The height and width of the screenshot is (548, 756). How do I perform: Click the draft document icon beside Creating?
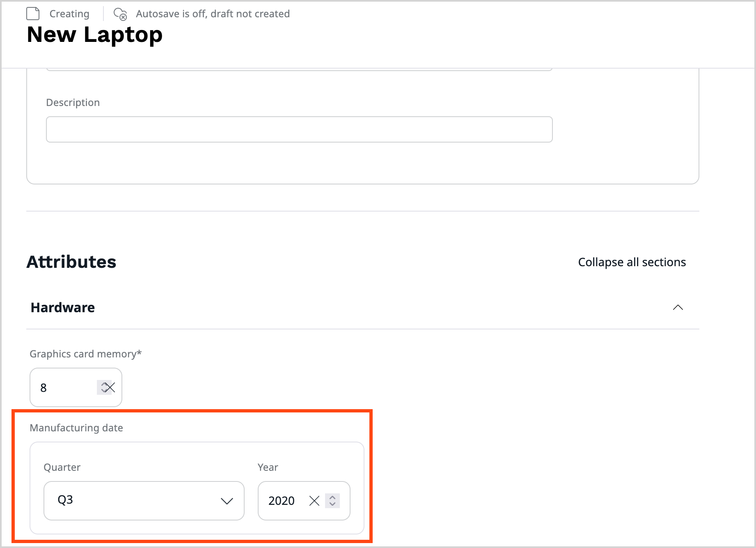tap(33, 13)
